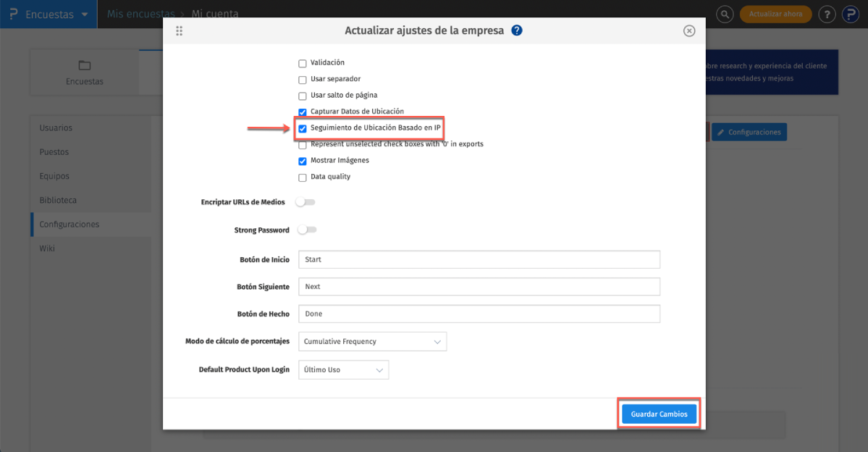Click inside the Botón Siguiente text field

pyautogui.click(x=479, y=286)
